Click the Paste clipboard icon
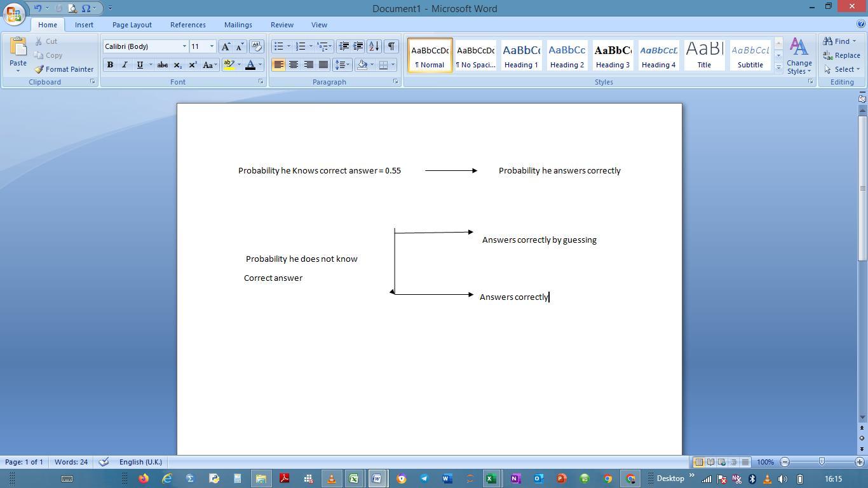 click(x=18, y=48)
